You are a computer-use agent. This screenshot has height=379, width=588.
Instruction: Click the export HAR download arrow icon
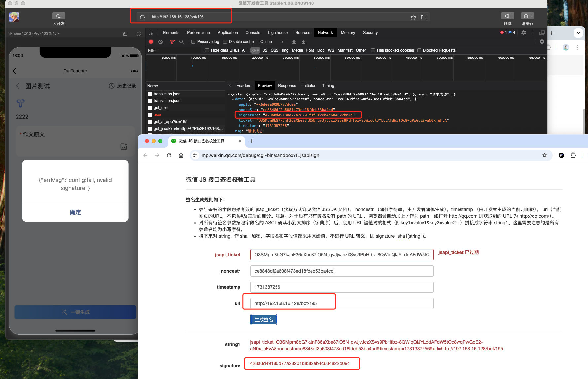click(303, 42)
